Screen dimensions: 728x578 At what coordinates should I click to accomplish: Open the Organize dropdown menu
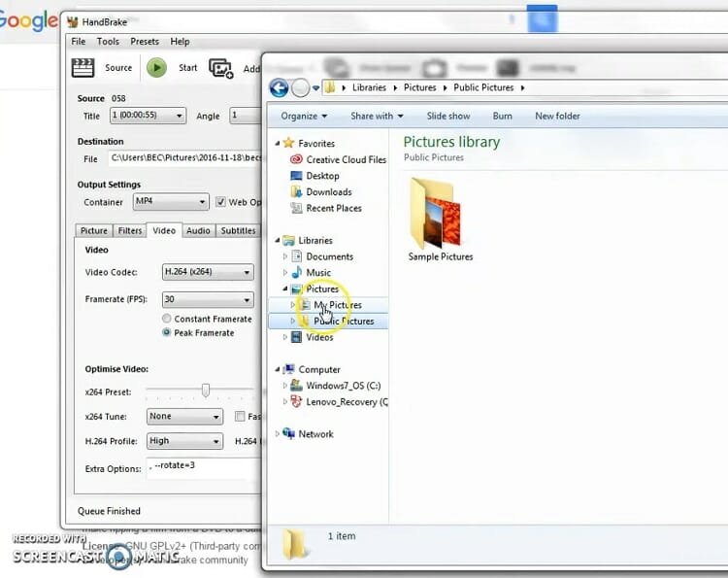pyautogui.click(x=304, y=117)
